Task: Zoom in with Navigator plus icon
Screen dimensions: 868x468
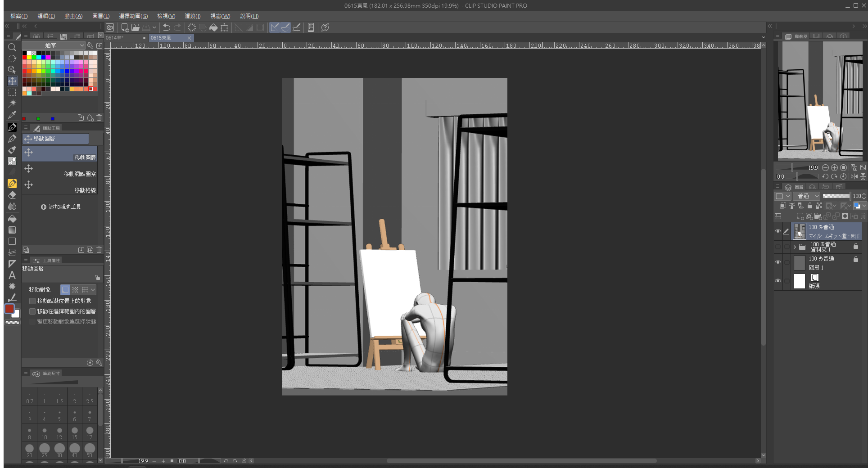Action: (x=834, y=167)
